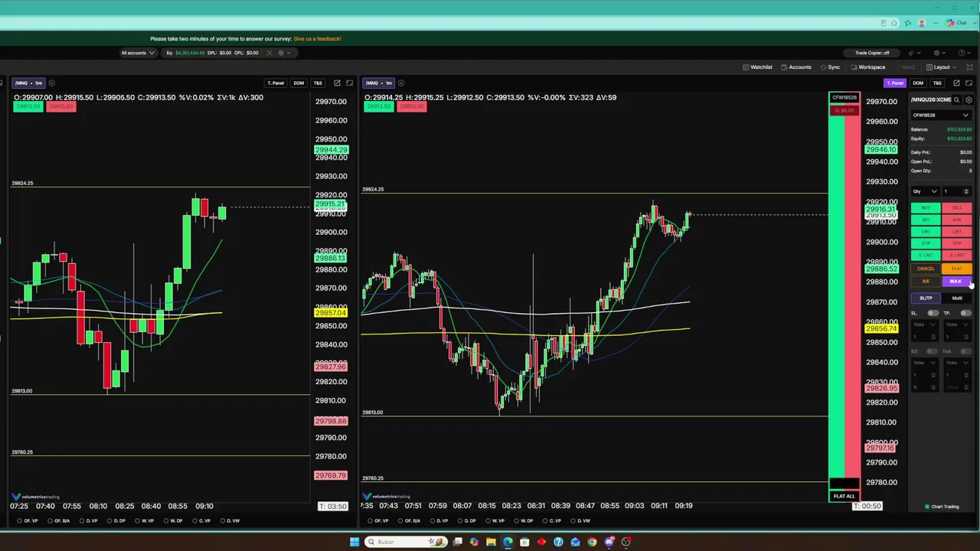980x551 pixels.
Task: Open DOM on the 1m chart
Action: pos(918,83)
